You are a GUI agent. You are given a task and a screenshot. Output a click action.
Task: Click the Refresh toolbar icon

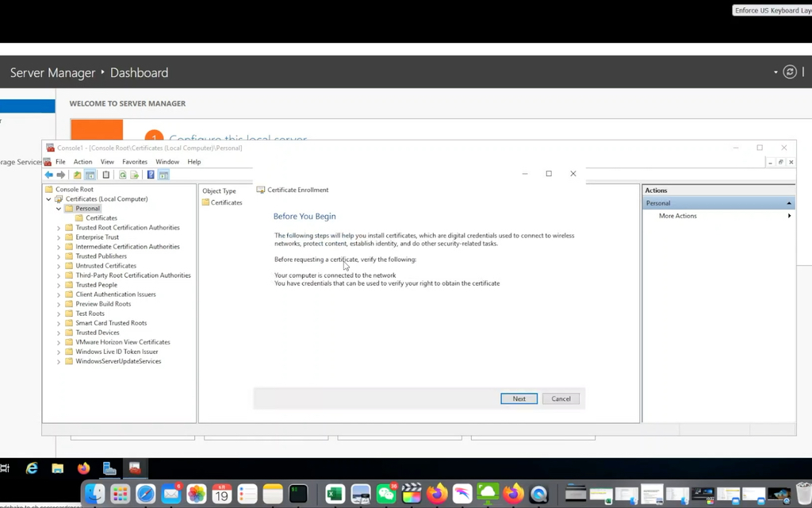tap(123, 175)
